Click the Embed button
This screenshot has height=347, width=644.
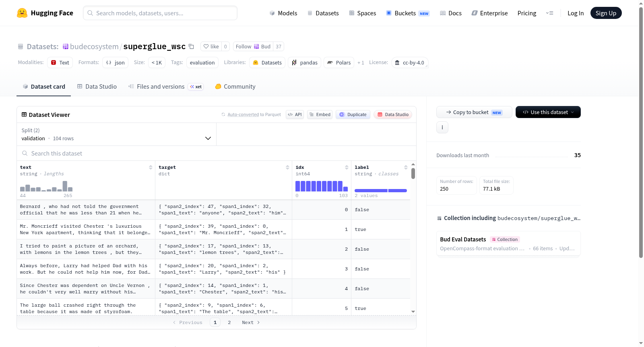click(x=320, y=114)
